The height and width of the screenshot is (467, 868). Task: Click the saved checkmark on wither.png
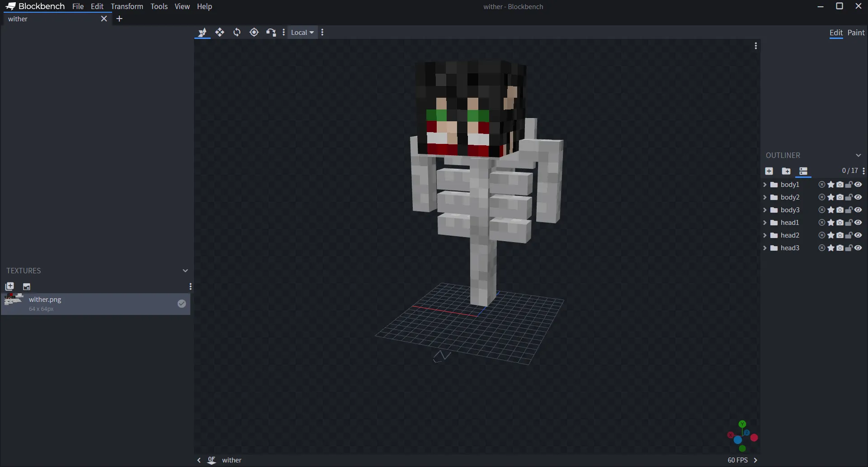point(182,304)
